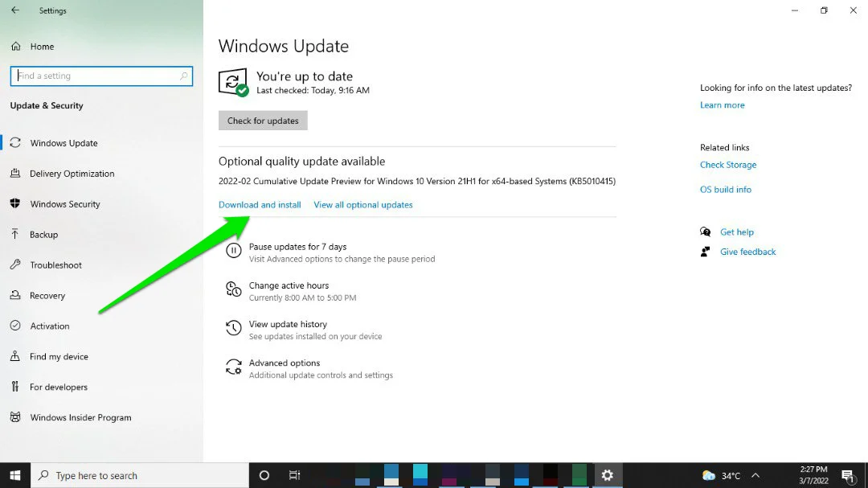Click the Windows Update sidebar sync icon
This screenshot has height=488, width=868.
15,143
